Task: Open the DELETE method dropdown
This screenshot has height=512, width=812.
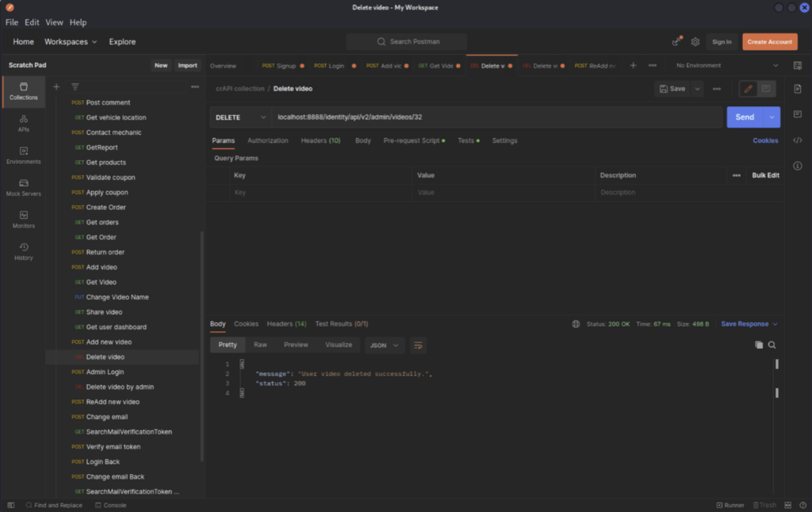Action: (x=239, y=117)
